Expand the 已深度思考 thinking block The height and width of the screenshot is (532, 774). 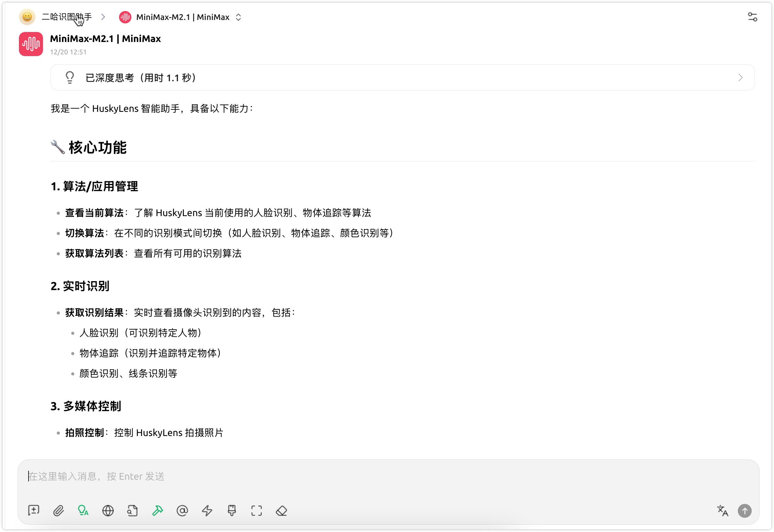(x=402, y=78)
